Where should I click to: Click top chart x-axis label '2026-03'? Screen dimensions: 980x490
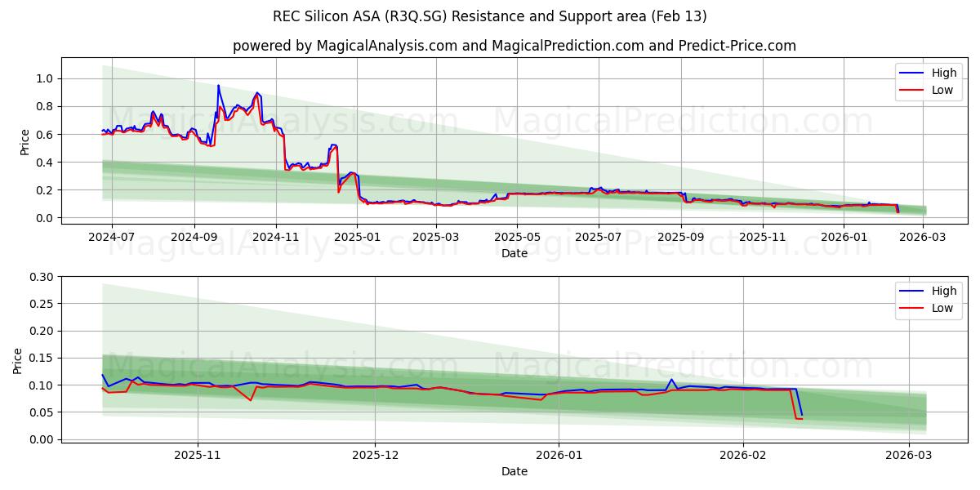[924, 237]
